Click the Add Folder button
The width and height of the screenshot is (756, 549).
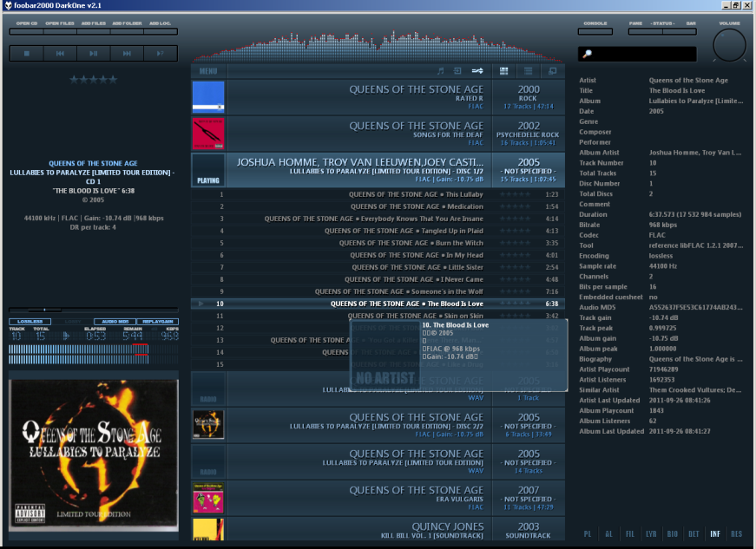(128, 31)
